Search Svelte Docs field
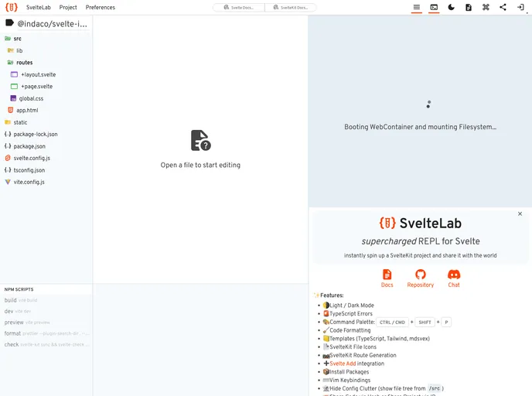The width and height of the screenshot is (532, 396). [238, 8]
